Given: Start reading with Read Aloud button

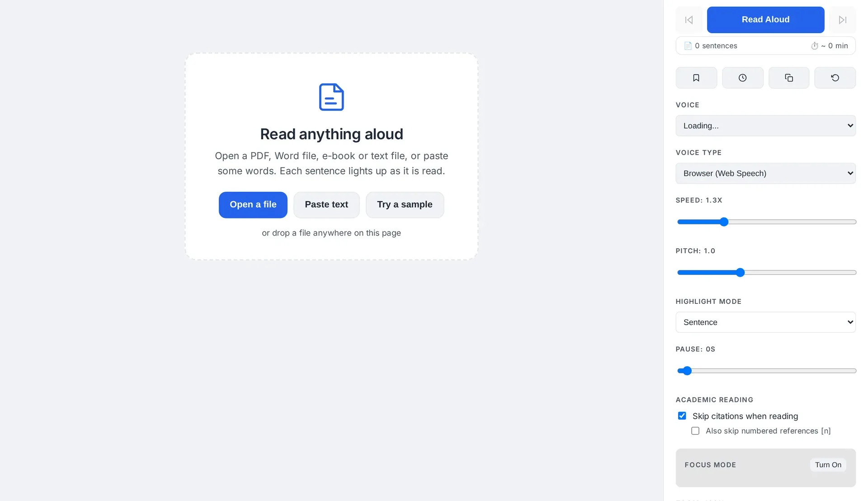Looking at the screenshot, I should [765, 20].
